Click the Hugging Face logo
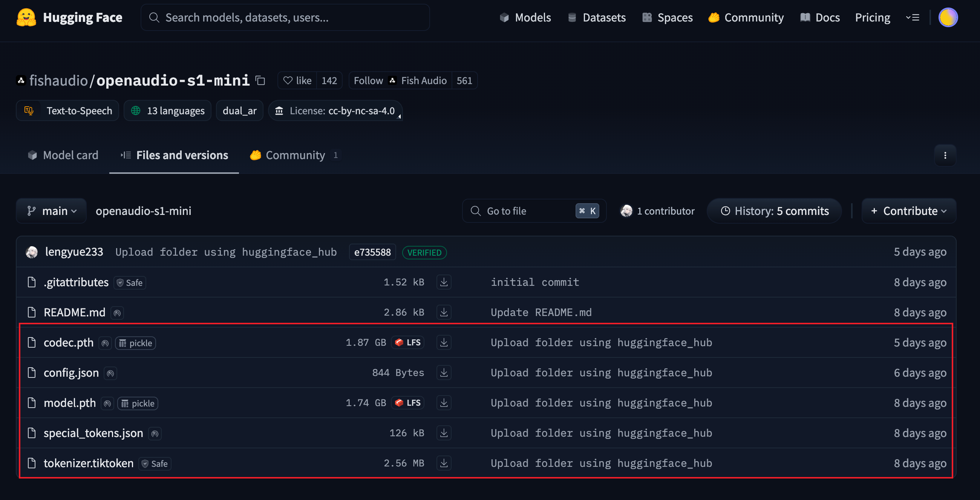 69,17
